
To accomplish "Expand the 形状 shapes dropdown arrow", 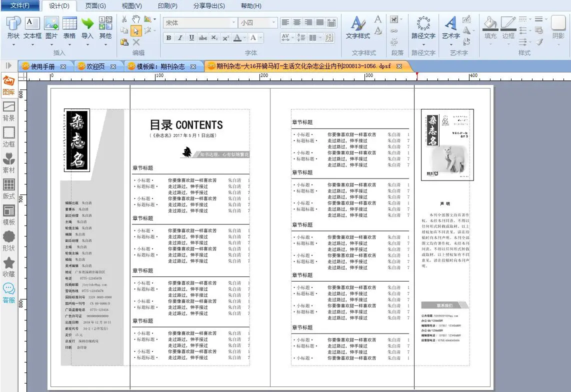I will point(13,44).
